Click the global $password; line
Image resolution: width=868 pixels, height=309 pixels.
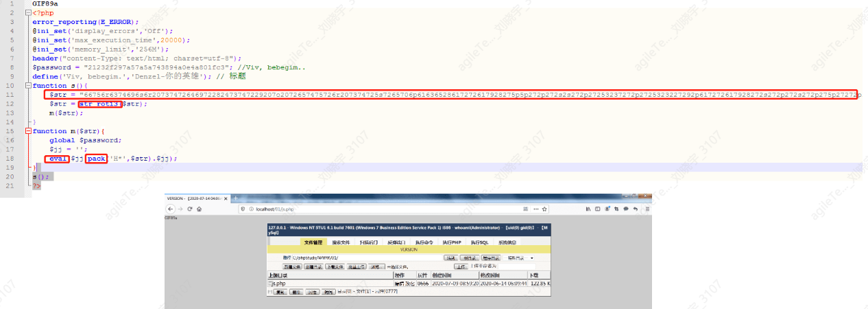pyautogui.click(x=85, y=139)
